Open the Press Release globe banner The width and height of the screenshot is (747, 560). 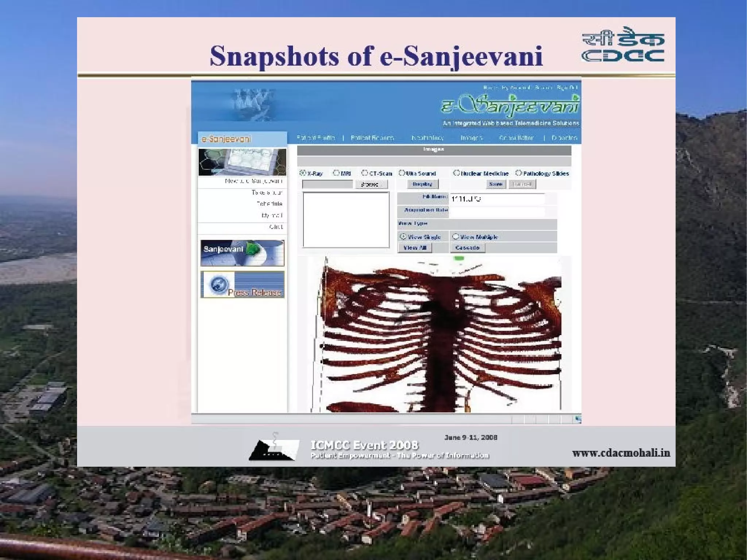coord(242,285)
